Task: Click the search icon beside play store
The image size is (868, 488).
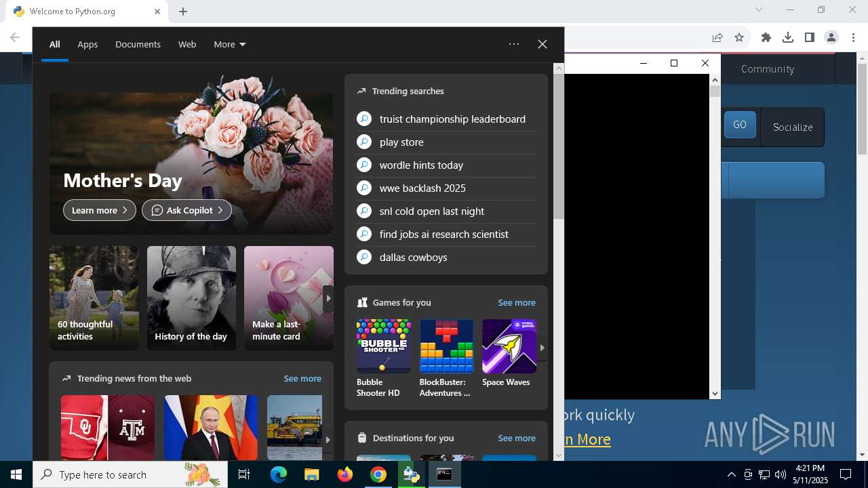Action: click(364, 142)
